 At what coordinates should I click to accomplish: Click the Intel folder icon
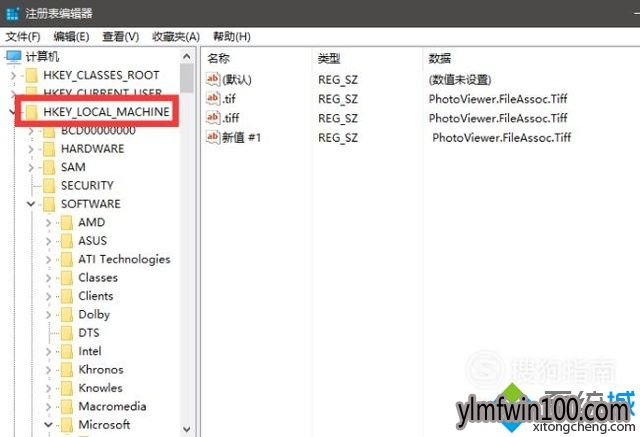point(67,351)
